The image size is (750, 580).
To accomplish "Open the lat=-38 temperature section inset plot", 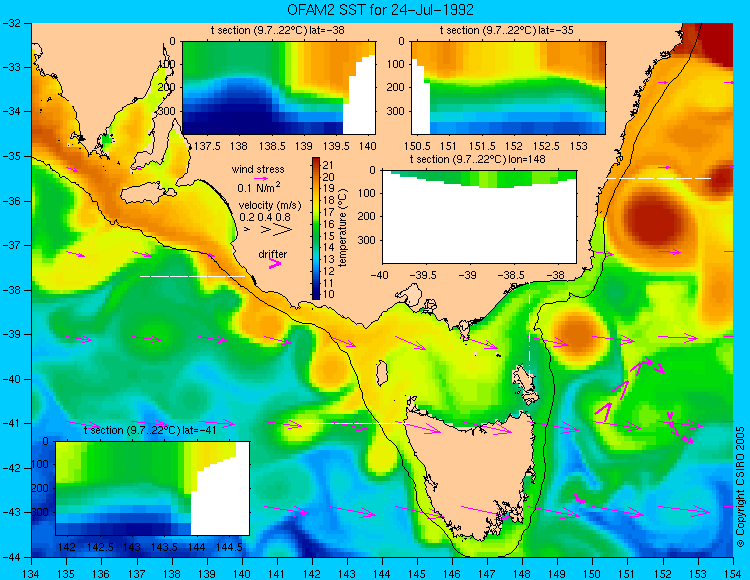I will 279,88.
